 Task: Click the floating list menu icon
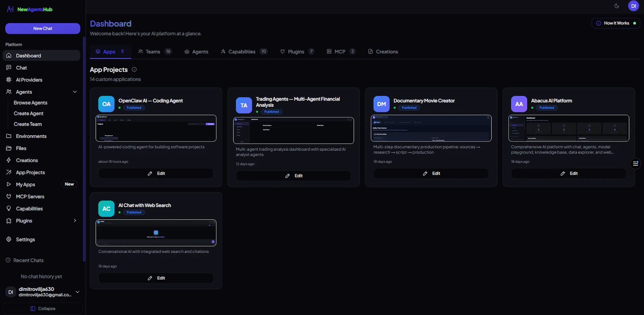click(636, 164)
